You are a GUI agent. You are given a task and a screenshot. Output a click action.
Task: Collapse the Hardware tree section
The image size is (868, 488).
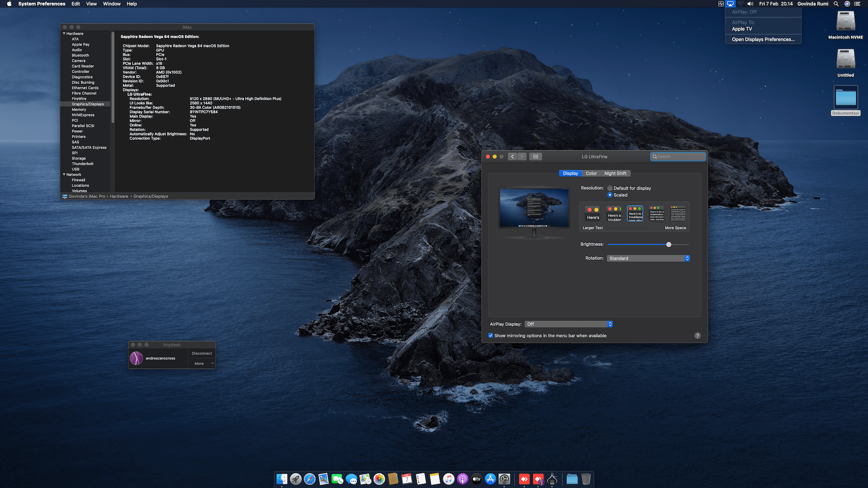point(64,33)
